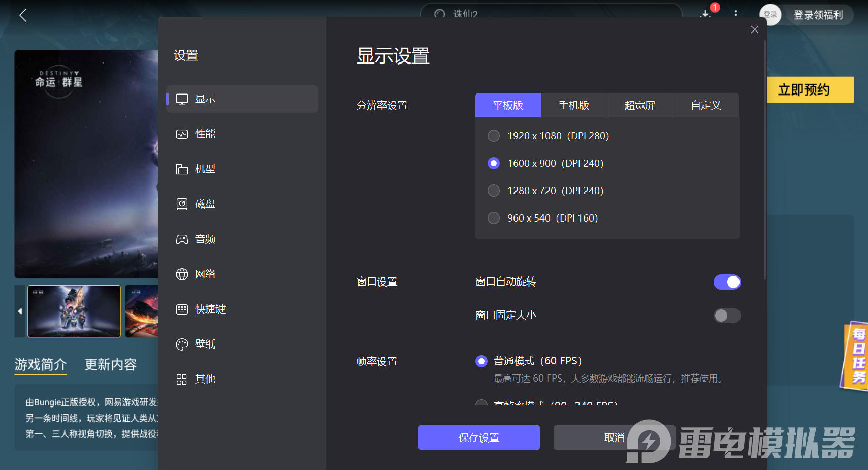Select the second game screenshot thumbnail

(x=142, y=311)
